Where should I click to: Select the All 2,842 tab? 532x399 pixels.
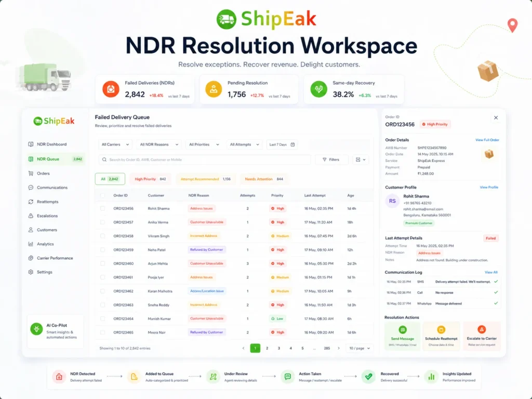110,179
